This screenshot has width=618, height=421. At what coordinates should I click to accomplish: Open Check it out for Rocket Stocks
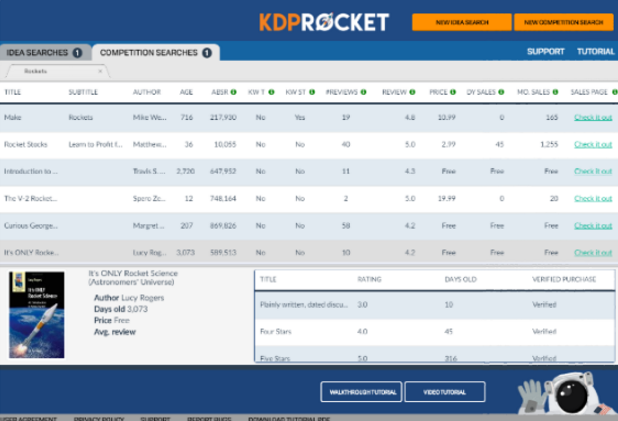[x=593, y=144]
